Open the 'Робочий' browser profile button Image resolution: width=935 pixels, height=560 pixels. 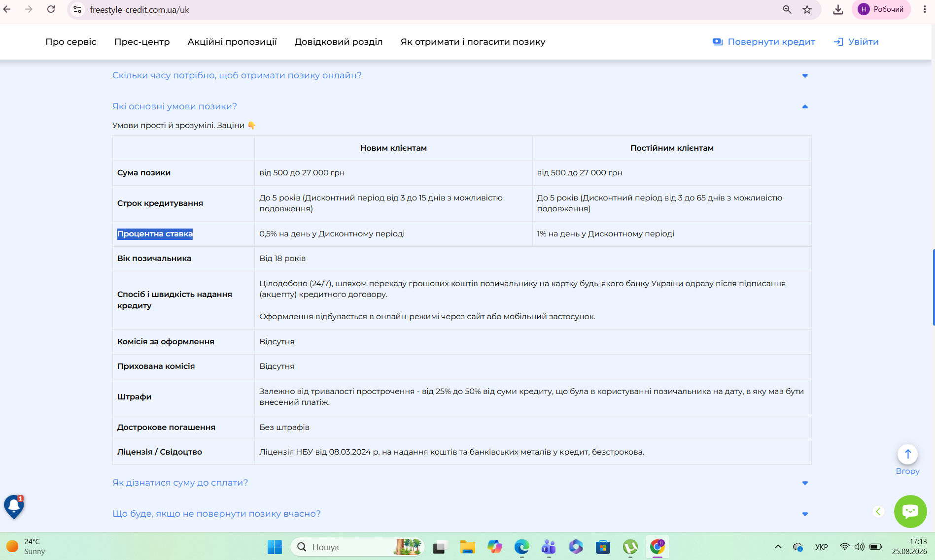click(x=881, y=9)
